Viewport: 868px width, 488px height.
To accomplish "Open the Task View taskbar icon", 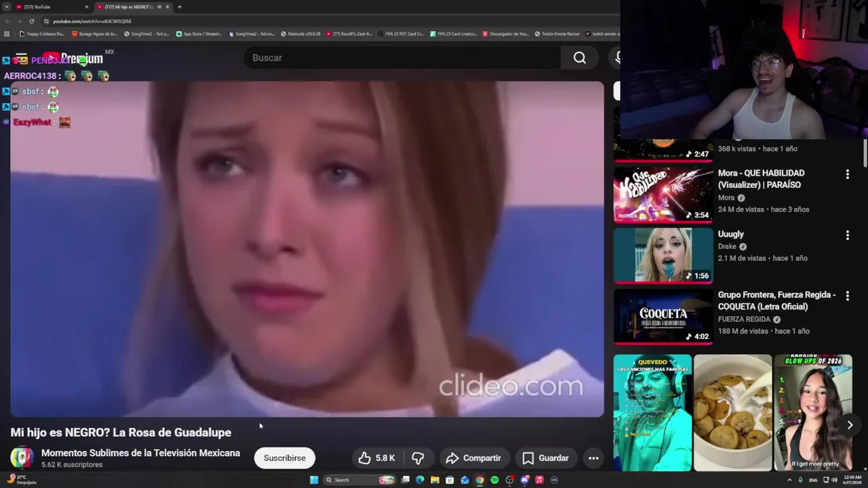I will (x=405, y=480).
